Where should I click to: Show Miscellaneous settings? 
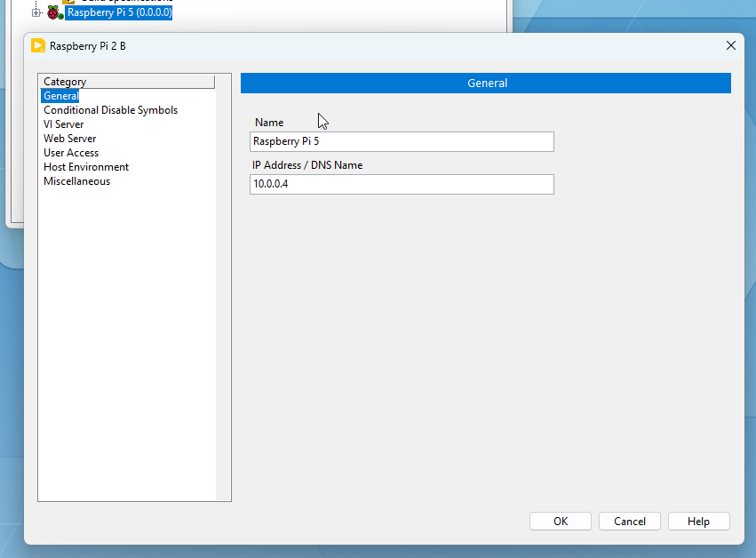[76, 181]
